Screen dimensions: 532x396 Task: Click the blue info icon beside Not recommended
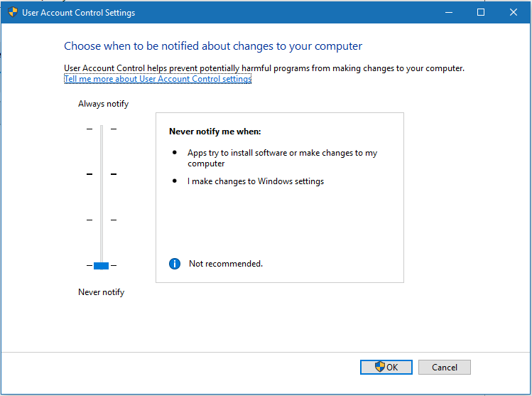click(x=175, y=264)
